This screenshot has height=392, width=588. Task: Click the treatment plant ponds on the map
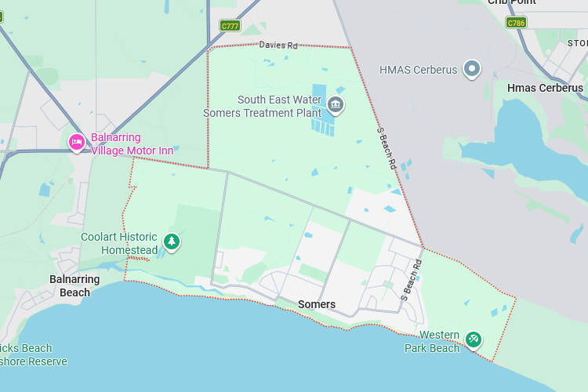tap(322, 111)
